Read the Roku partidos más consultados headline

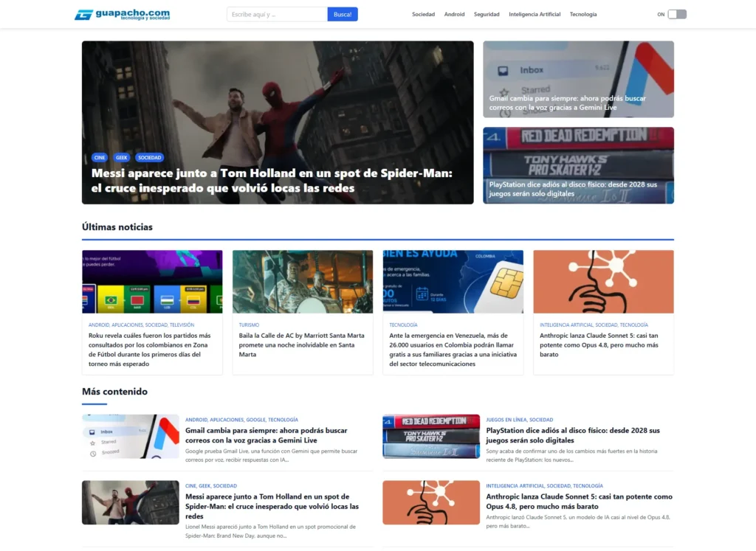[x=149, y=350]
